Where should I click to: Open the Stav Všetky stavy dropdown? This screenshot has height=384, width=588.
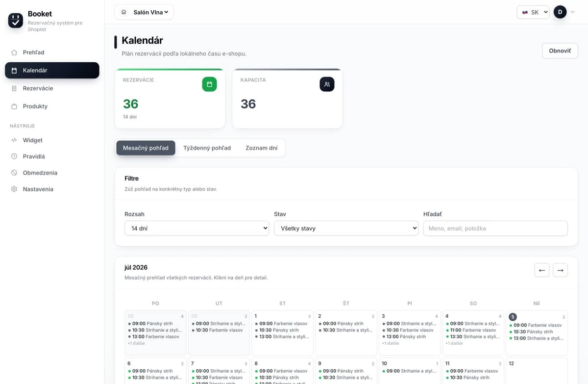[x=346, y=228]
